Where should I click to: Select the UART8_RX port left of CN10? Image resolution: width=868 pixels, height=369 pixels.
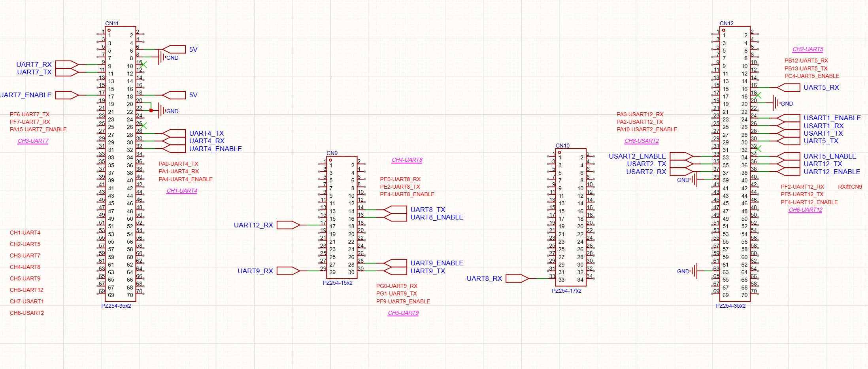517,278
